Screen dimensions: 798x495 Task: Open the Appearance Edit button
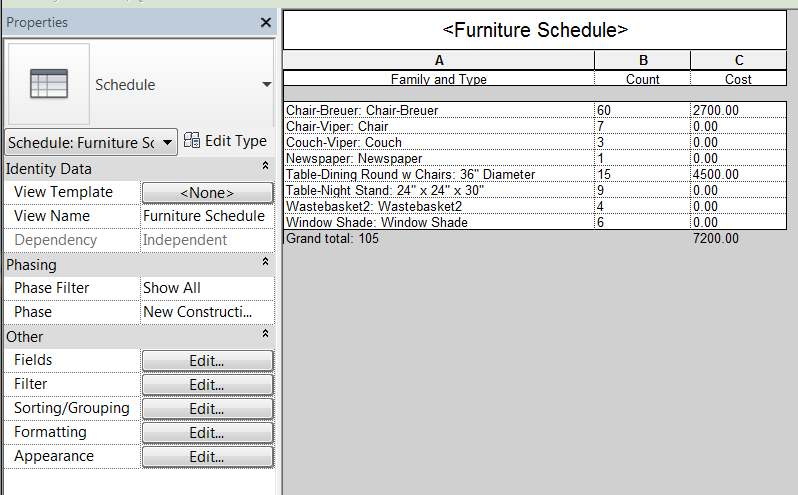coord(207,456)
